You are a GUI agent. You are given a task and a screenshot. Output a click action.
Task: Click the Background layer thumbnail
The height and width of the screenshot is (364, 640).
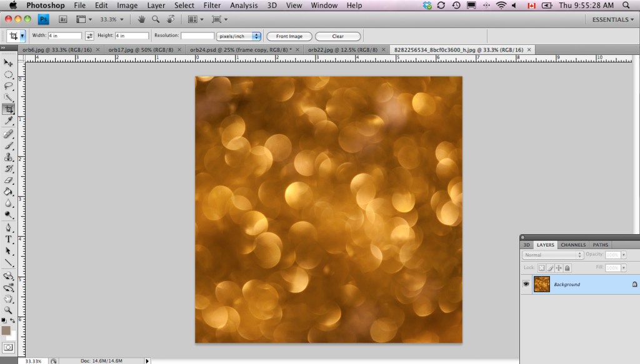pos(542,284)
